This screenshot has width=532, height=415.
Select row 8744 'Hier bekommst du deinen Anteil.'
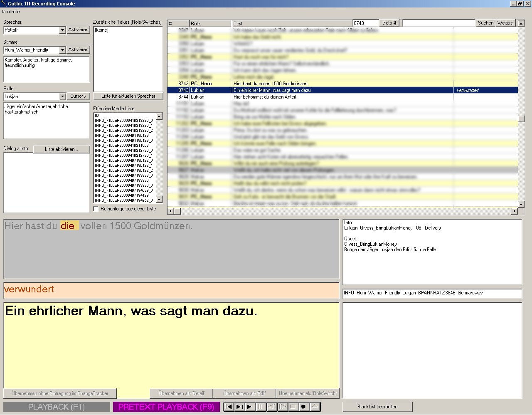pyautogui.click(x=342, y=97)
